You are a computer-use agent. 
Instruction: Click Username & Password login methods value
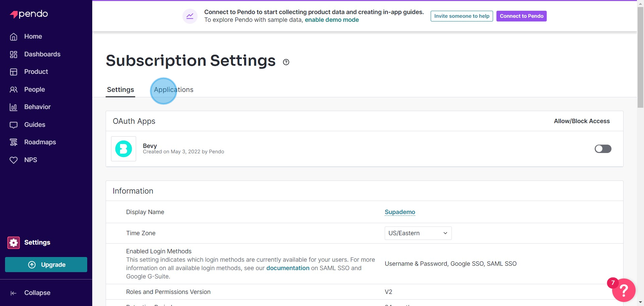point(450,264)
